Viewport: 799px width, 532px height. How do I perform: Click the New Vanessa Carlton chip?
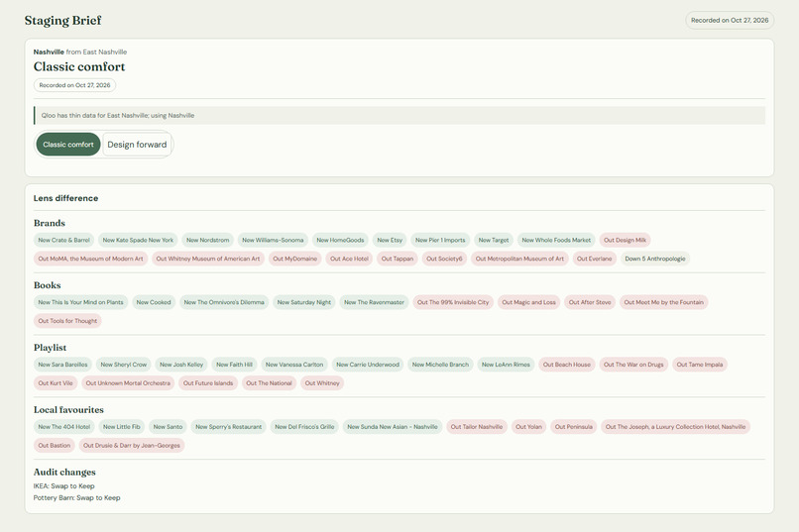294,365
